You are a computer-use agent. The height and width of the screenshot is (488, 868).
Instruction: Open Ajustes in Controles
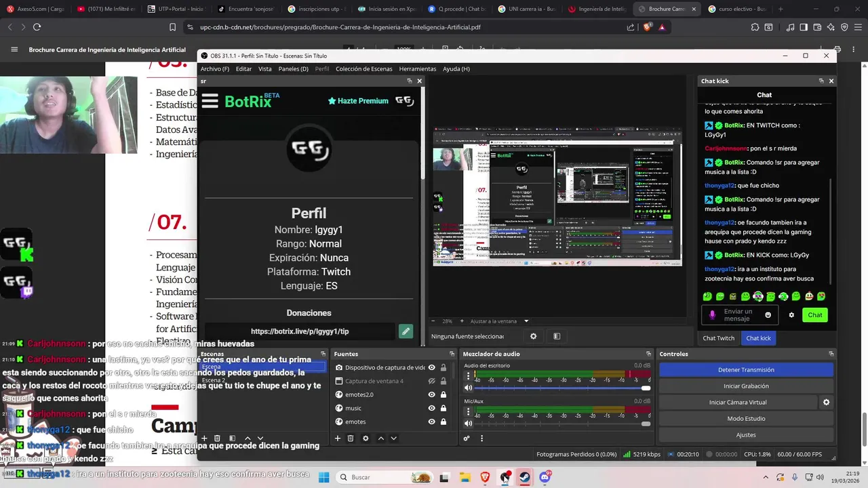pos(746,434)
